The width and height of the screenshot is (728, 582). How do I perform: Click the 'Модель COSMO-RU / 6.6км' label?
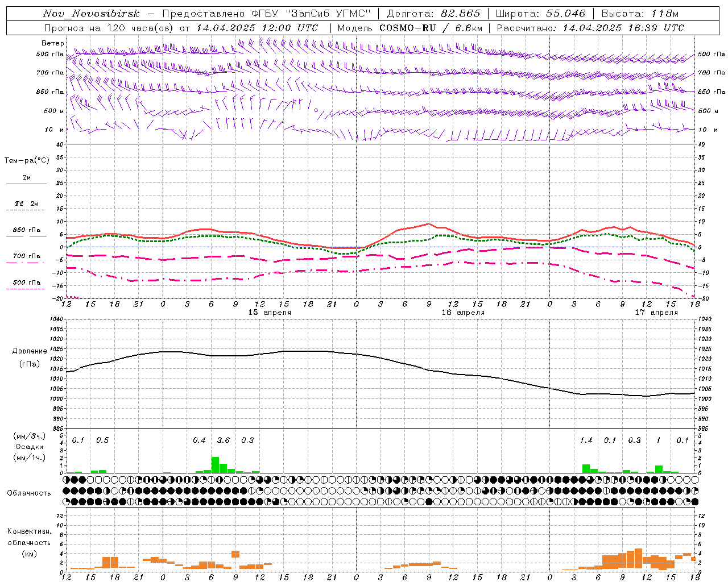click(410, 28)
